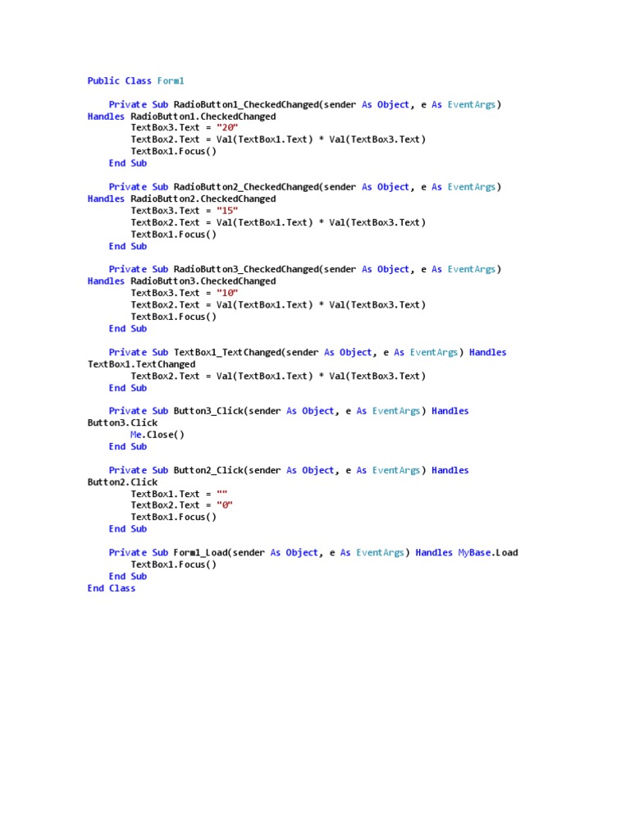
Task: Click the "MyBase" keyword
Action: (x=474, y=552)
